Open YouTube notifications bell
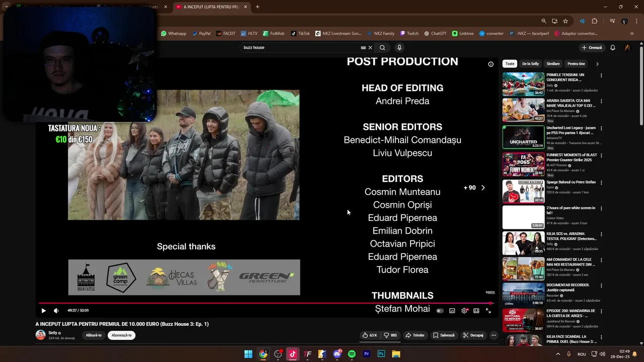 [x=613, y=48]
